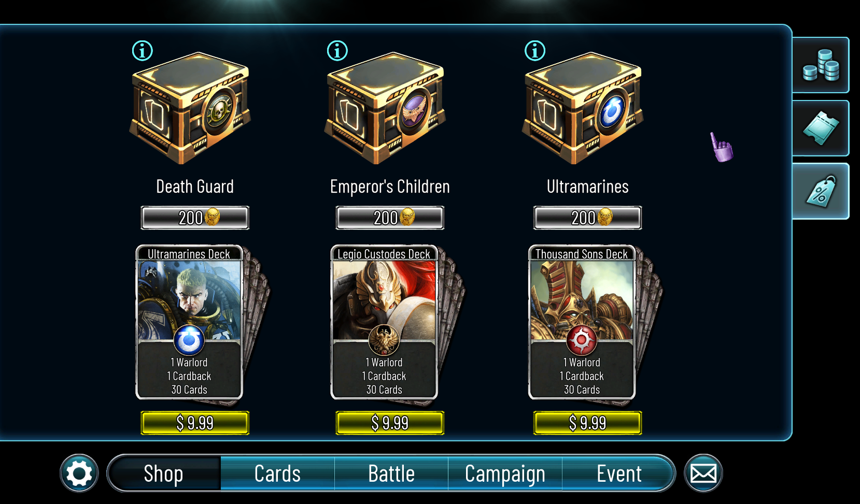Go to the Campaign tab
860x504 pixels.
pos(505,473)
